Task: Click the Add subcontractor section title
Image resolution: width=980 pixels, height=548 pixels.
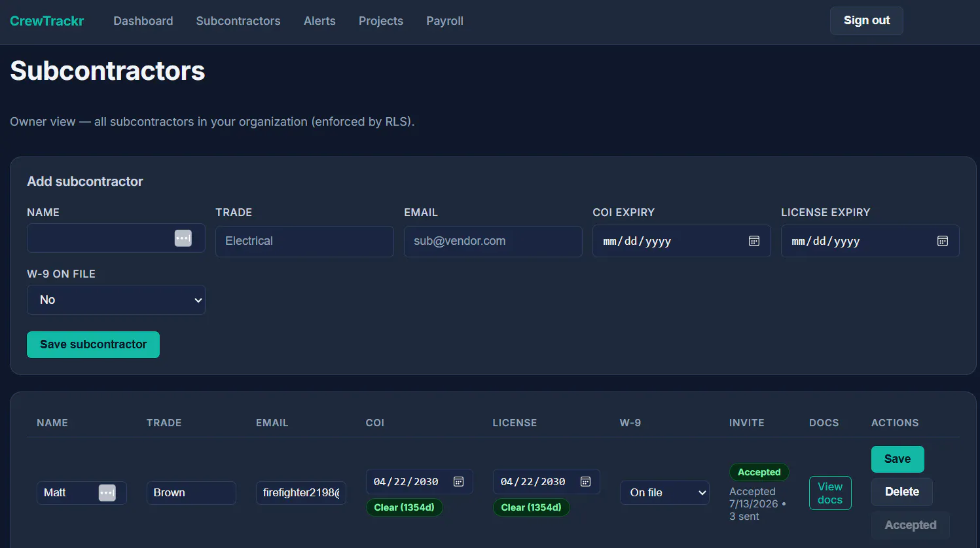Action: pyautogui.click(x=85, y=181)
